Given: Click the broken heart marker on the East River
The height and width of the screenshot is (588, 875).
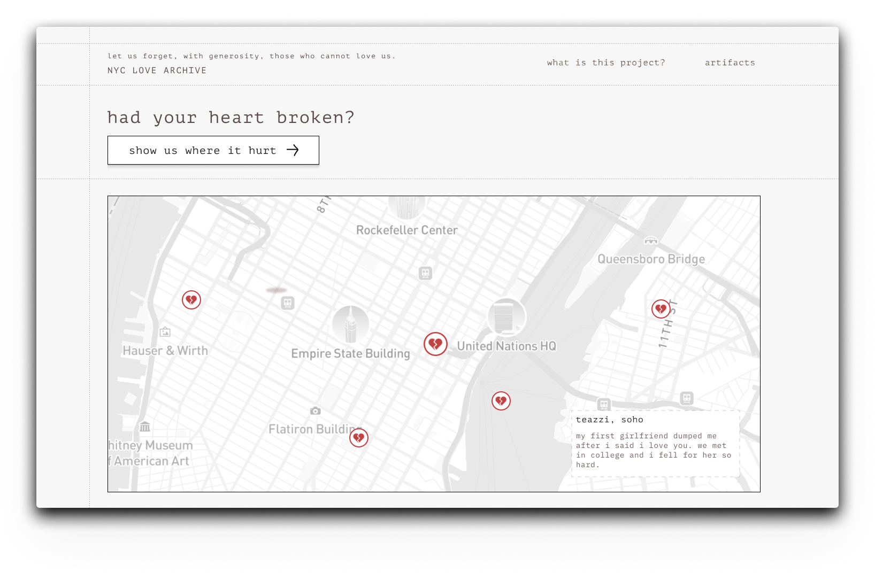Looking at the screenshot, I should point(501,400).
